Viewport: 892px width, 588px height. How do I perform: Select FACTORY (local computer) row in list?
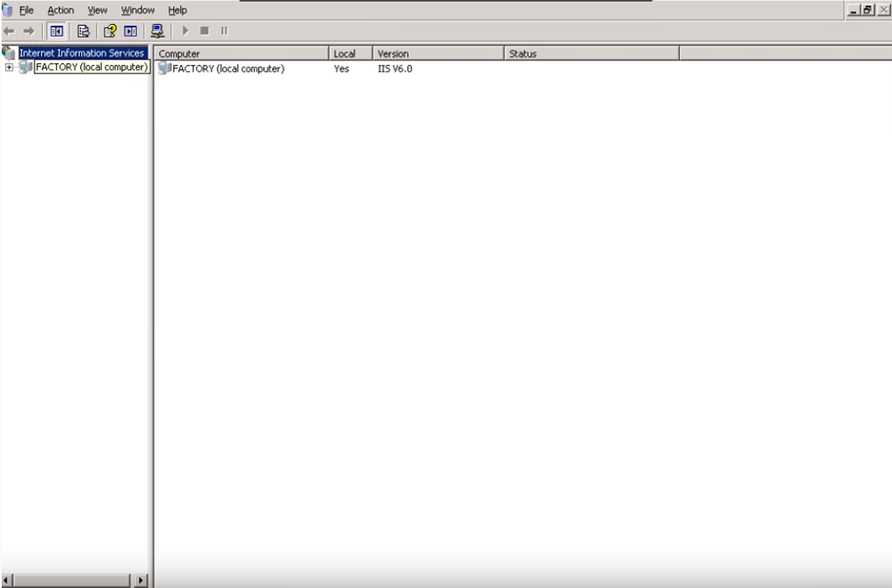[228, 69]
